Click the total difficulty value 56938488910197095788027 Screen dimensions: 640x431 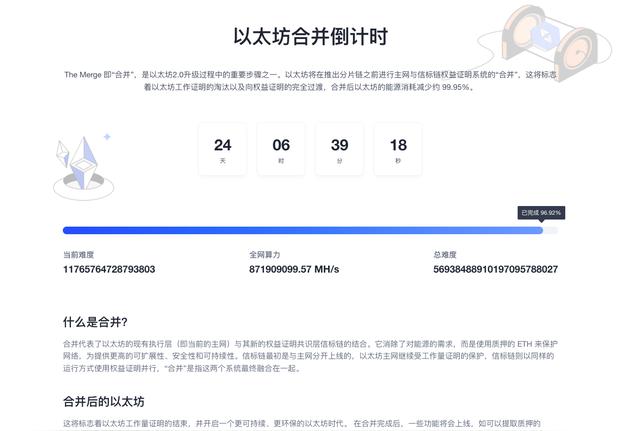[x=496, y=269]
